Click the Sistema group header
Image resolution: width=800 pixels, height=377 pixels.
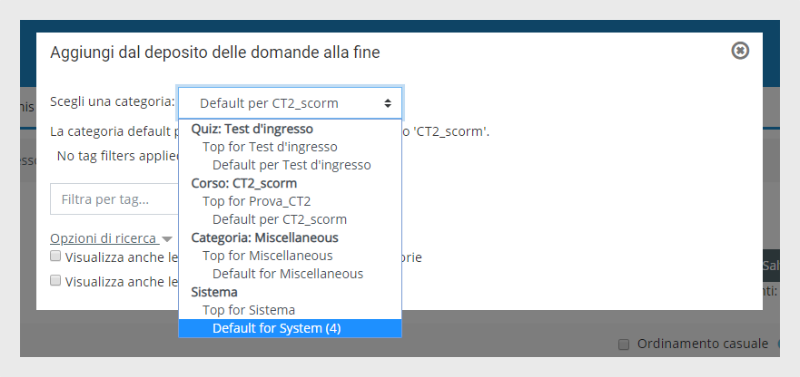click(214, 292)
